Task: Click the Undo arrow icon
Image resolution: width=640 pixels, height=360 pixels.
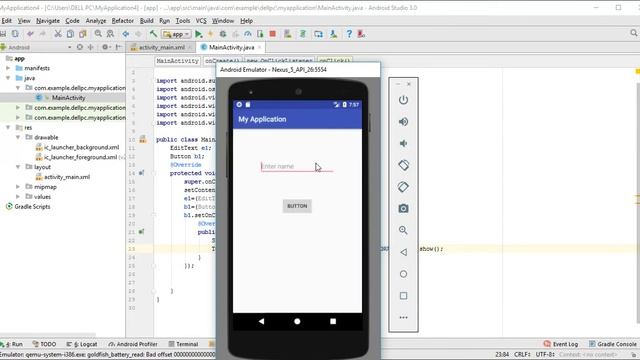Action: [30, 34]
